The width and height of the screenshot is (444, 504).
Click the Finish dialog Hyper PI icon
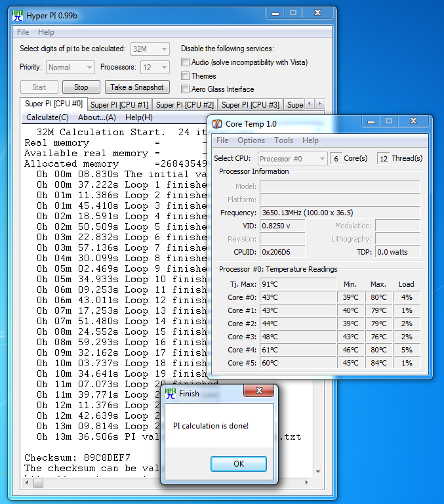(x=171, y=394)
